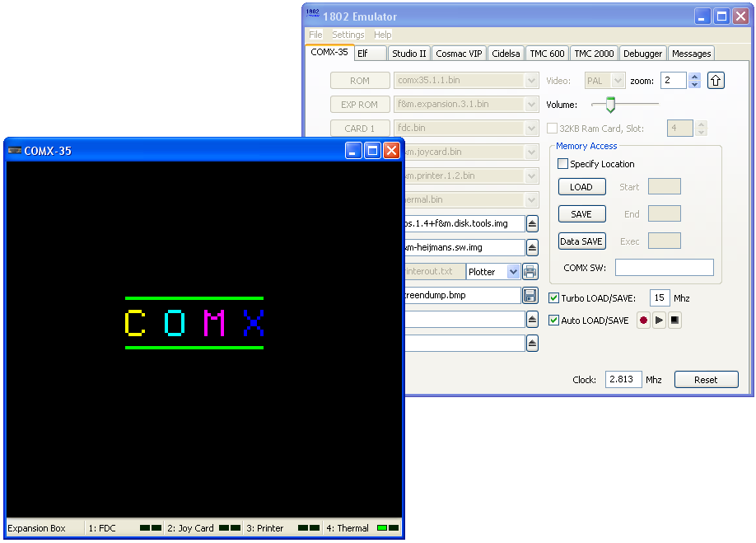Select the Cosmac VIP tab
Image resolution: width=756 pixels, height=543 pixels.
(459, 54)
